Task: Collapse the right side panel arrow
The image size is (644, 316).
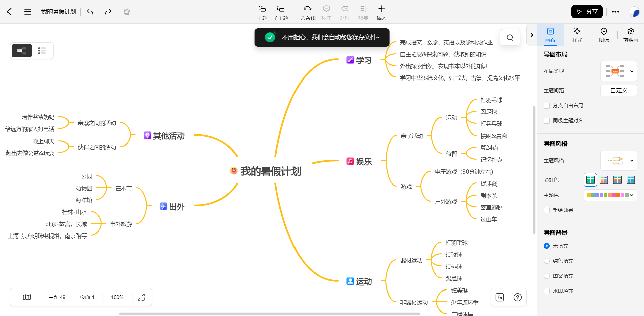Action: click(532, 35)
